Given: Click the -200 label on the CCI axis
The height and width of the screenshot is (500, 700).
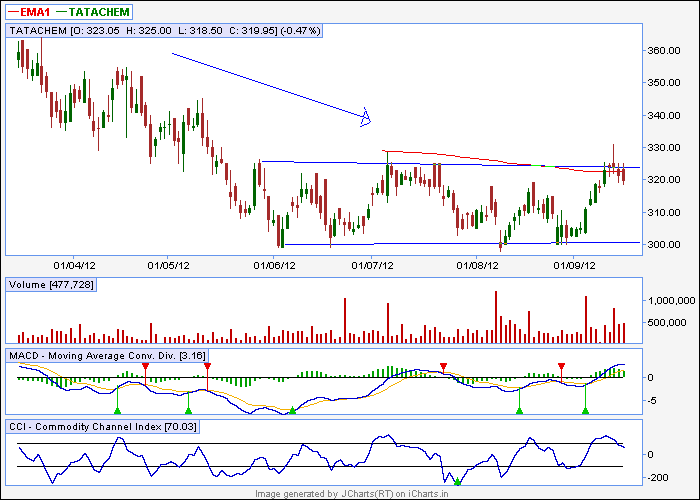Looking at the screenshot, I should (x=656, y=478).
